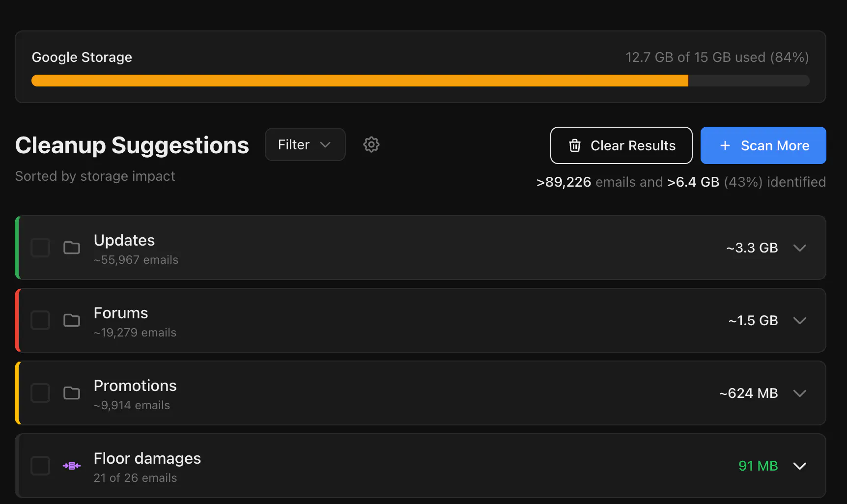Click the Promotions folder icon
Screen dimensions: 847x504
click(x=72, y=393)
